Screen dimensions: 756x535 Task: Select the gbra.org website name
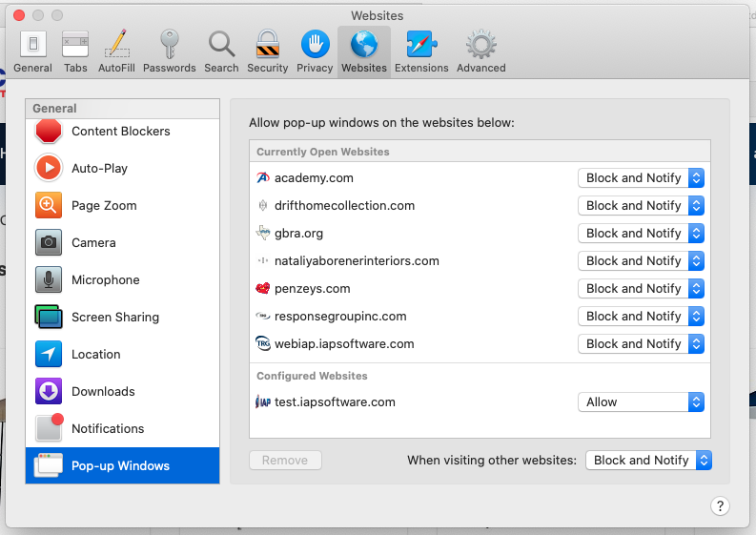[299, 233]
